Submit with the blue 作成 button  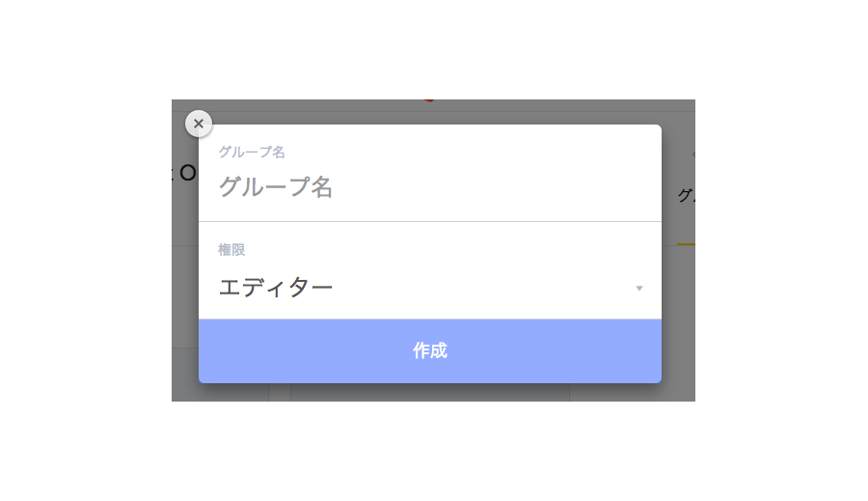tap(430, 350)
